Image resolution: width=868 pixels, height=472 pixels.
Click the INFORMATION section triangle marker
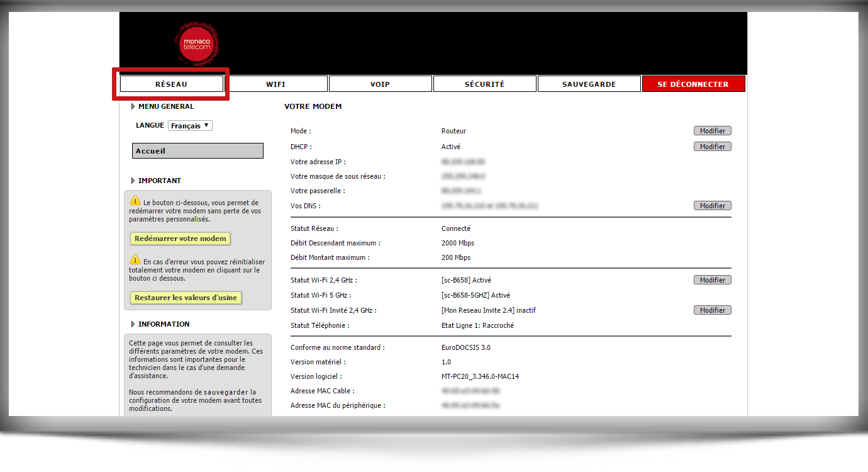[133, 324]
